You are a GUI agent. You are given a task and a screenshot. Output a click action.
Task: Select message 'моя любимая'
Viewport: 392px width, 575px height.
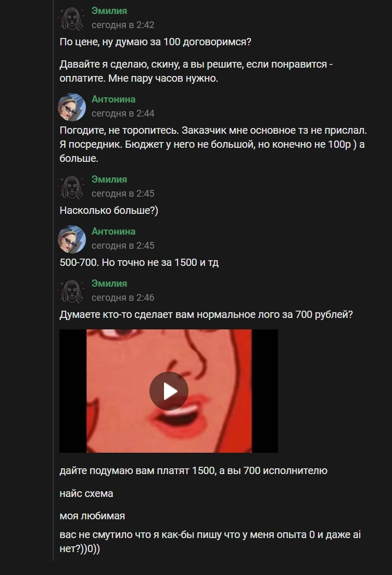(92, 516)
